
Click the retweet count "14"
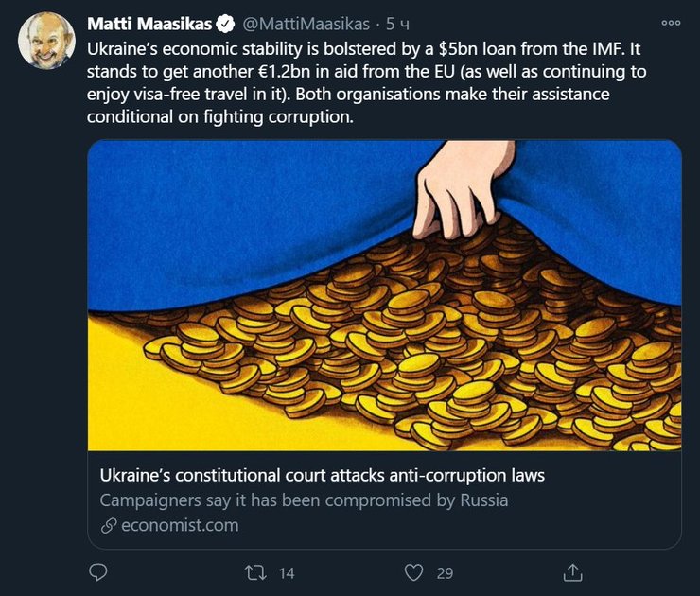[x=287, y=572]
